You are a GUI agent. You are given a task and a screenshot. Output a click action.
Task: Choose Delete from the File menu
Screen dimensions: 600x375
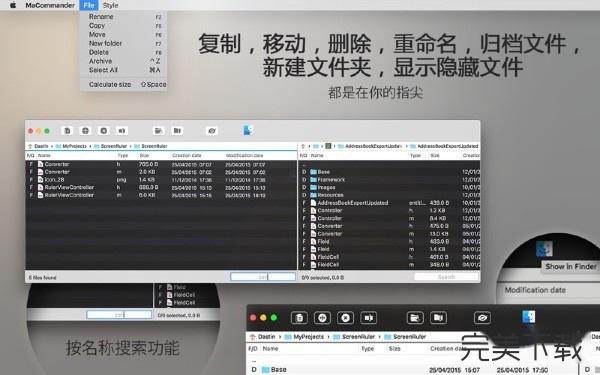[124, 52]
